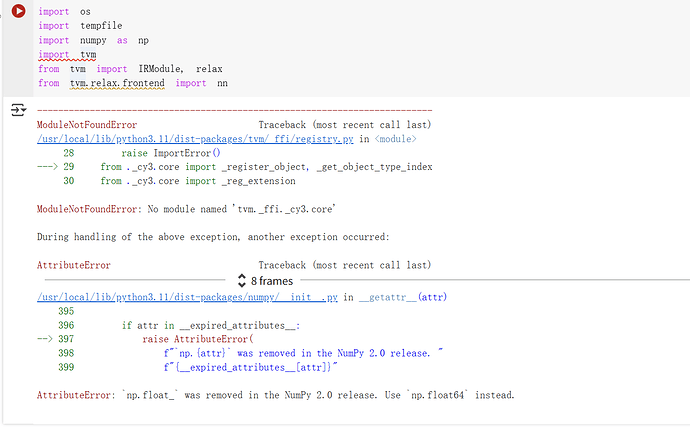Screen dimensions: 690x427
Task: Click the final np.float_ removed error message
Action: click(275, 395)
